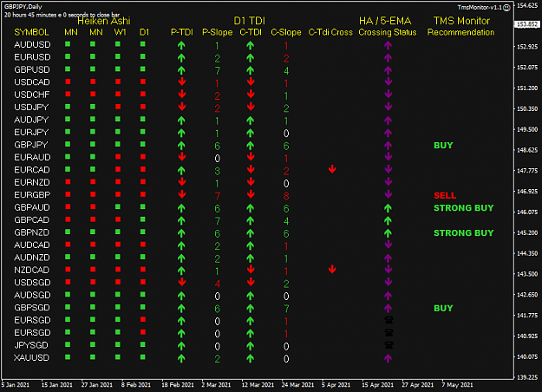Click the green P-TDI arrow for EURCAD
The width and height of the screenshot is (542, 392).
[181, 171]
